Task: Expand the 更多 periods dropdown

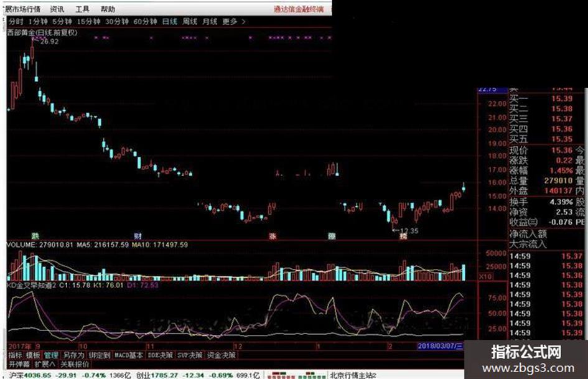Action: pos(233,22)
